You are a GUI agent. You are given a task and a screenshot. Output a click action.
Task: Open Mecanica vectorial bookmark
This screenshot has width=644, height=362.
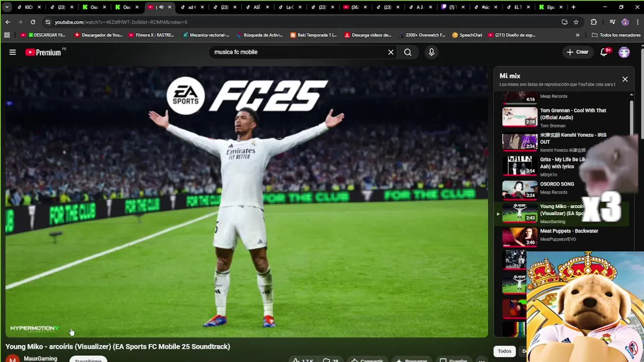pos(206,35)
